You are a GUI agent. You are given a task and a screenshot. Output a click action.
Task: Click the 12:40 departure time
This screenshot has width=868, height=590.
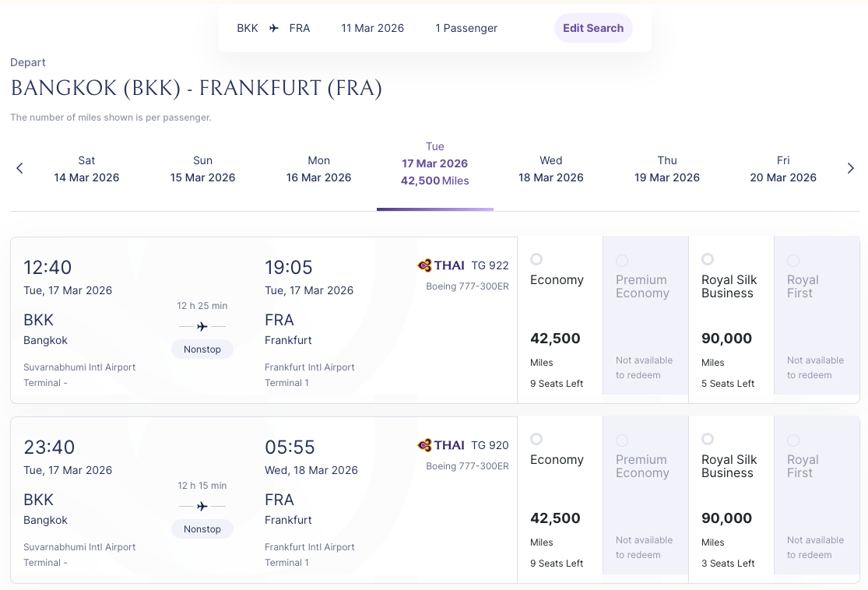tap(47, 267)
